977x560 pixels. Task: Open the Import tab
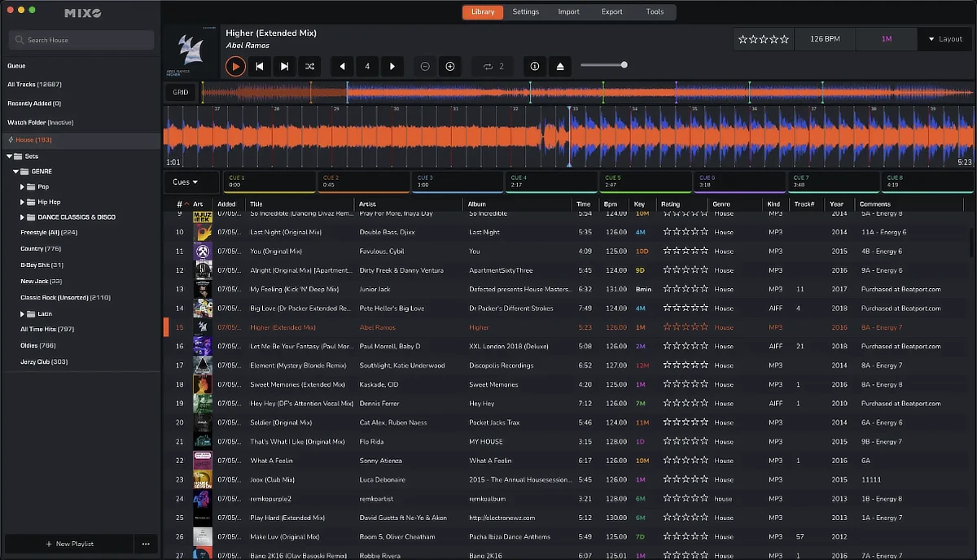[x=569, y=12]
